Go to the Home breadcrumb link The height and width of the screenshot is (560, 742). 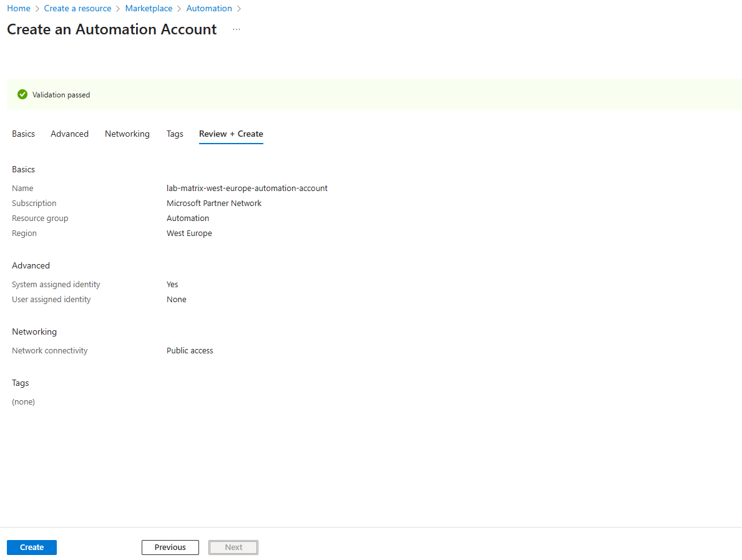(19, 9)
